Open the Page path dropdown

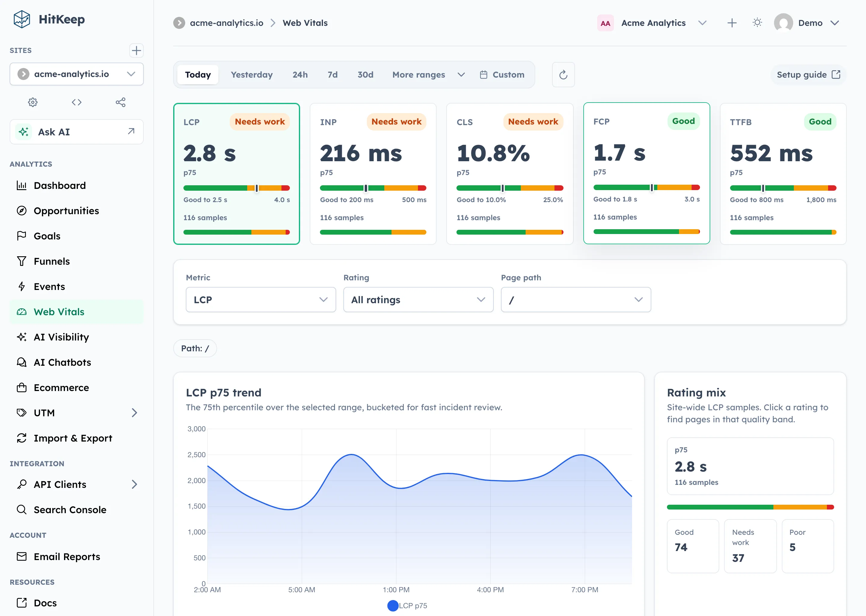[576, 300]
